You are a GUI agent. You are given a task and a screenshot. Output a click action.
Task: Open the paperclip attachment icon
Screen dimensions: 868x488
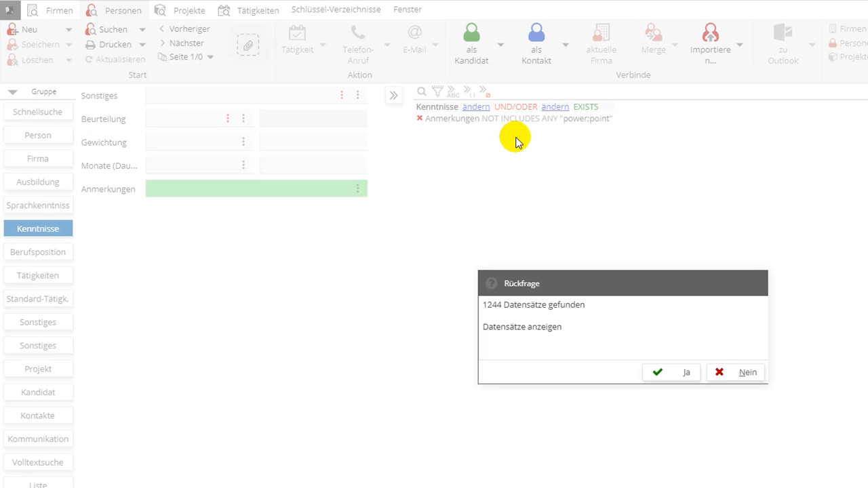248,45
